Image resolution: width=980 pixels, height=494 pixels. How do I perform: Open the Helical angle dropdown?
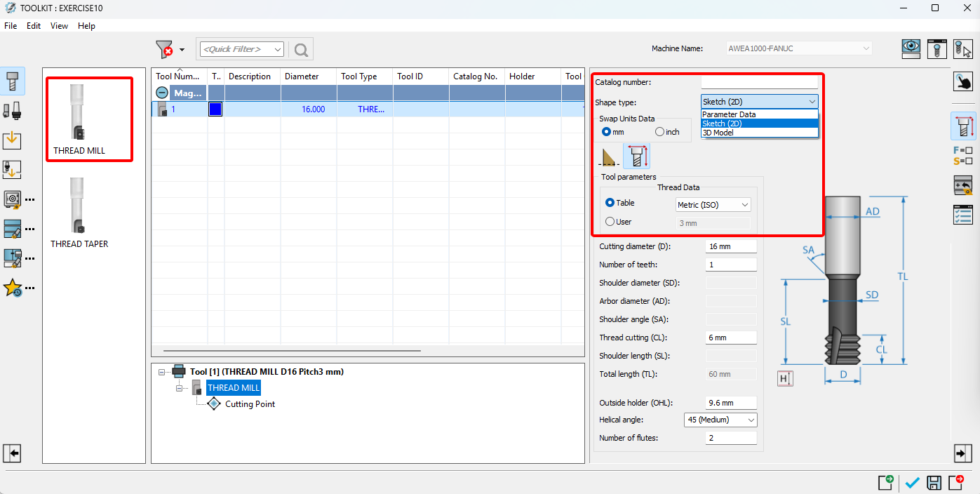click(720, 420)
